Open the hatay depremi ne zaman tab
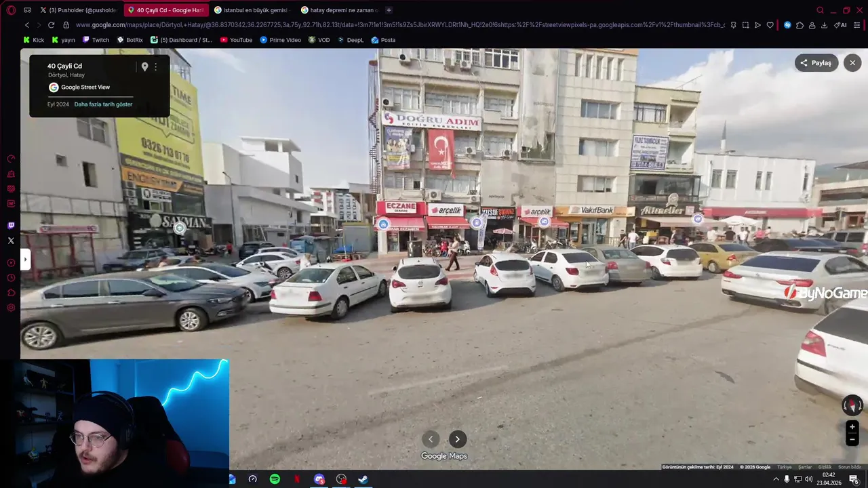Viewport: 868px width, 488px height. point(339,10)
